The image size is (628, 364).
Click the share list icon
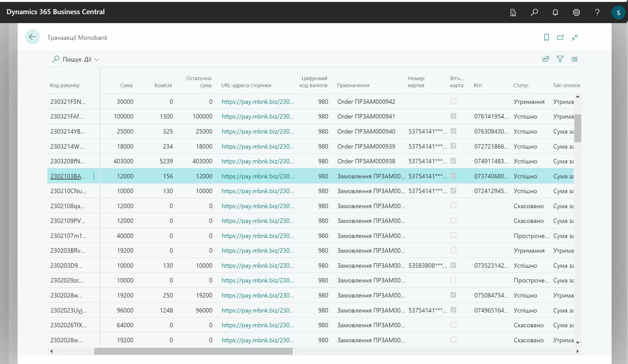(x=546, y=59)
